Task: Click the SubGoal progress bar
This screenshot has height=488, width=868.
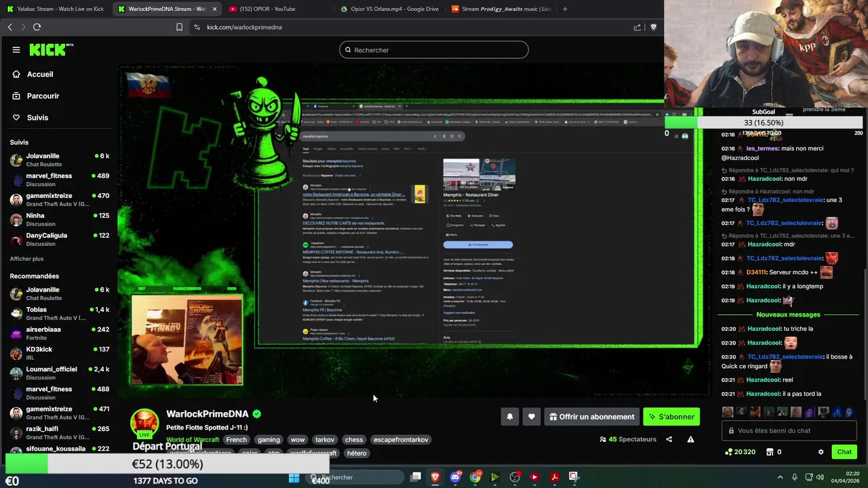Action: (764, 123)
